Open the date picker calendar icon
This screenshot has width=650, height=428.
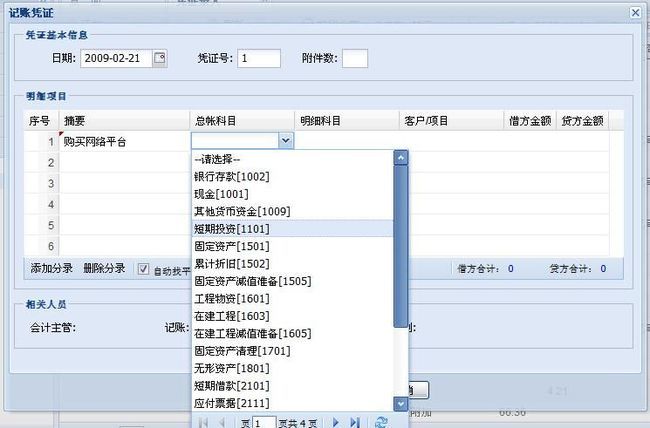(x=160, y=58)
